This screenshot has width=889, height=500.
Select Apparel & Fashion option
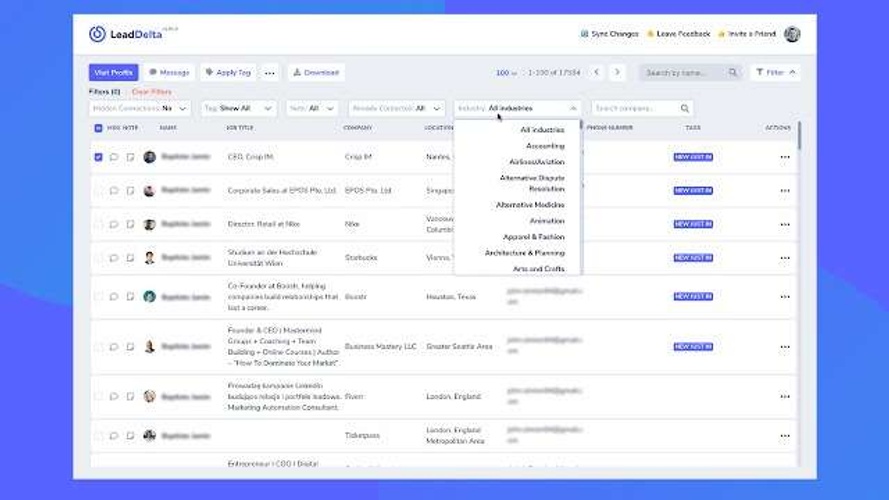coord(534,237)
